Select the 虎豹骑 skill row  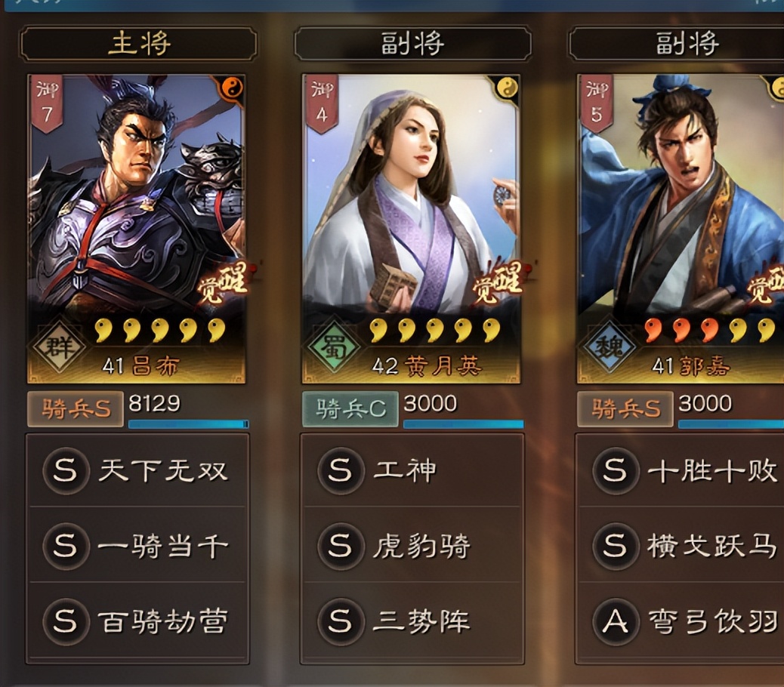click(412, 546)
